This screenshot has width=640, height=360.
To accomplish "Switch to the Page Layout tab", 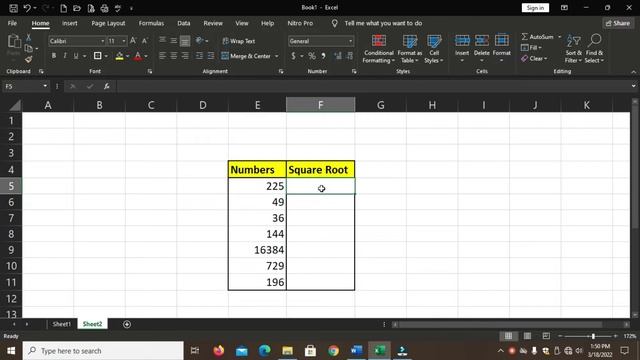I will pos(108,23).
